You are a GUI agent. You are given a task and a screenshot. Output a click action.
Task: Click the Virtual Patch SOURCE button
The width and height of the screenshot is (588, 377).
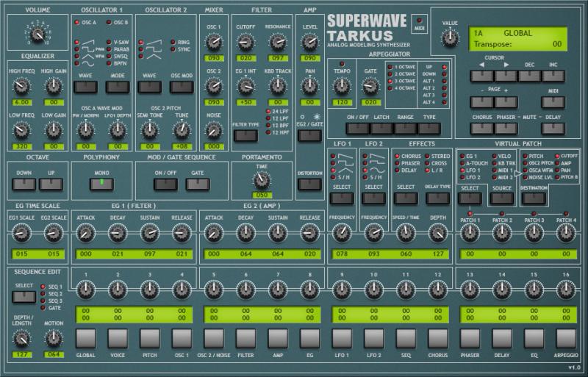(x=502, y=198)
